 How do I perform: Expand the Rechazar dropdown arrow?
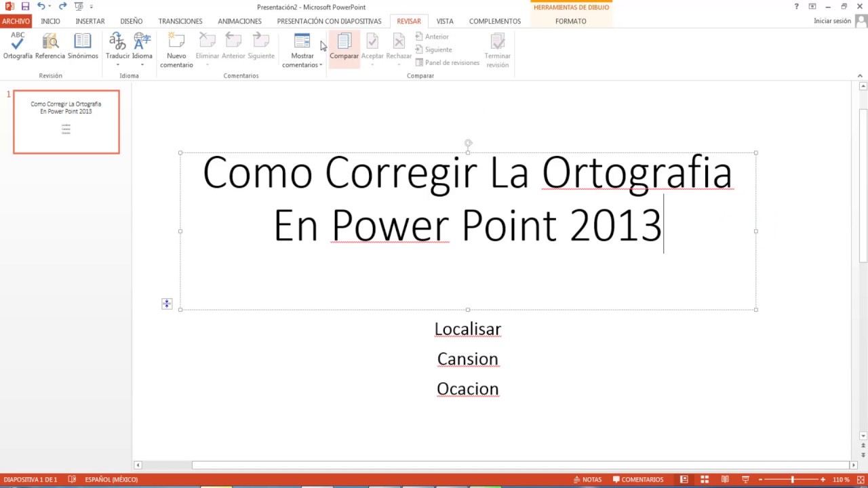399,65
